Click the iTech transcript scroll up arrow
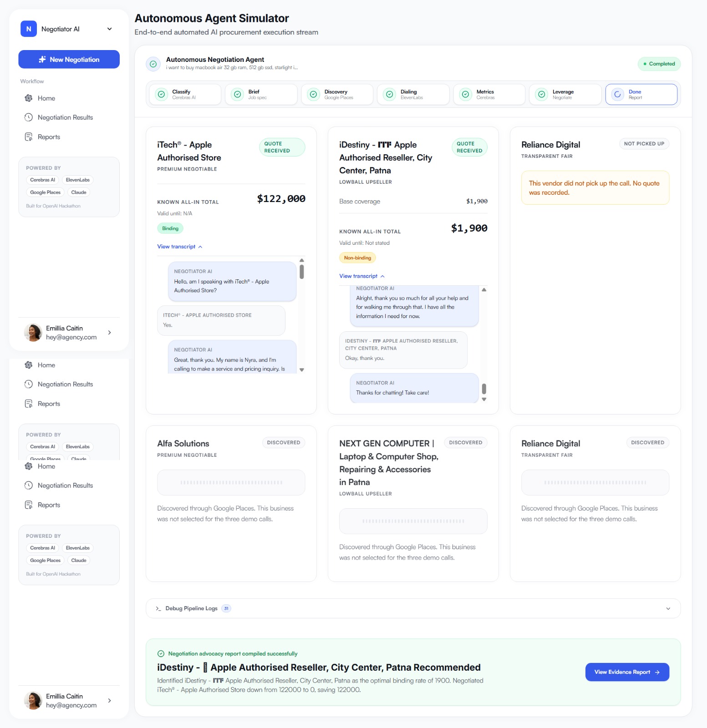This screenshot has width=707, height=728. pos(302,261)
